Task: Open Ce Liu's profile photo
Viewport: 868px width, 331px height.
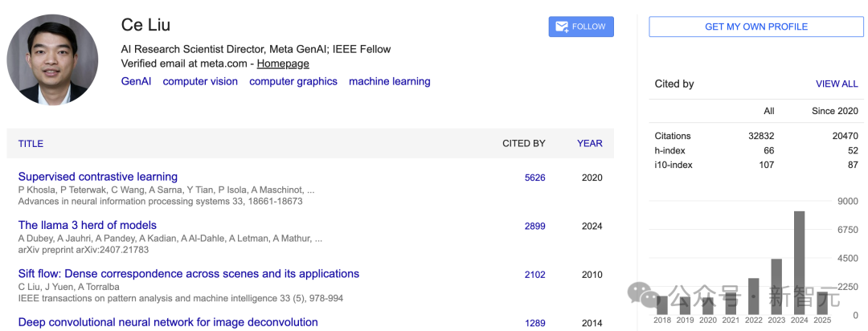Action: point(52,59)
